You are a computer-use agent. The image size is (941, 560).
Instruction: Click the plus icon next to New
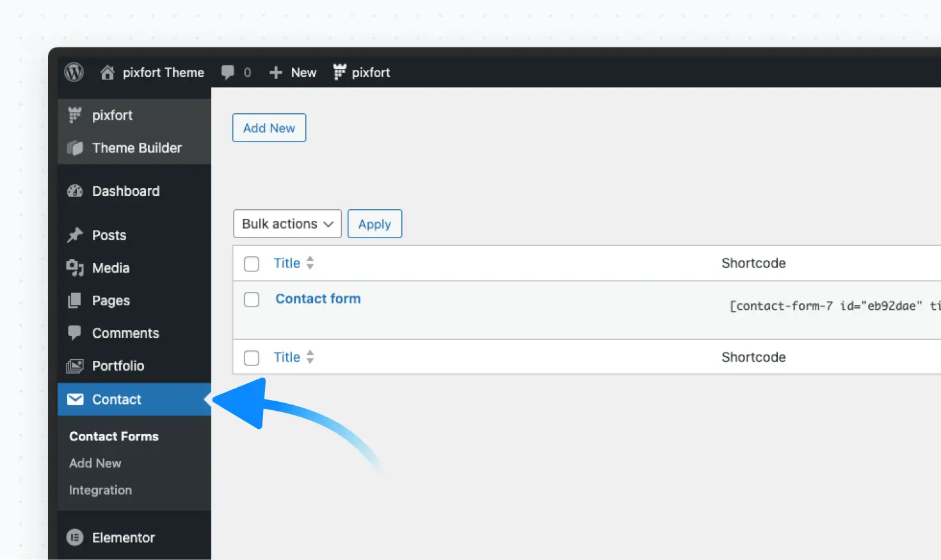point(276,72)
